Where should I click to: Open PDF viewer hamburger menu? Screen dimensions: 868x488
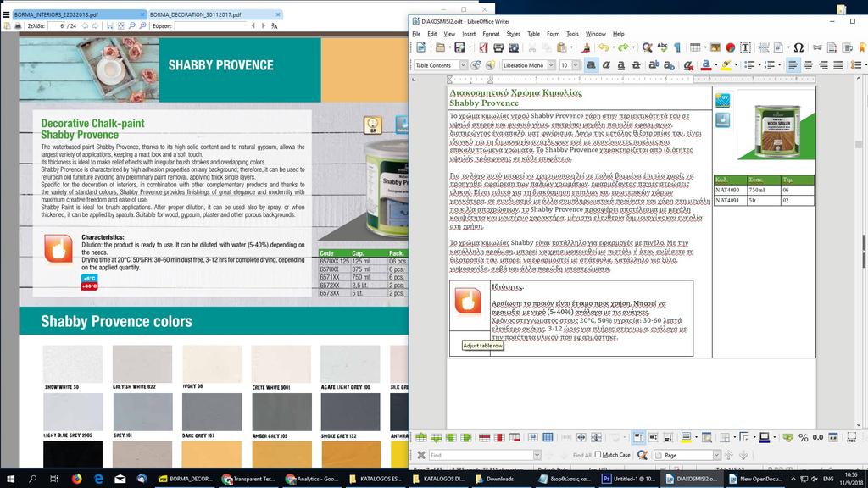click(x=6, y=15)
